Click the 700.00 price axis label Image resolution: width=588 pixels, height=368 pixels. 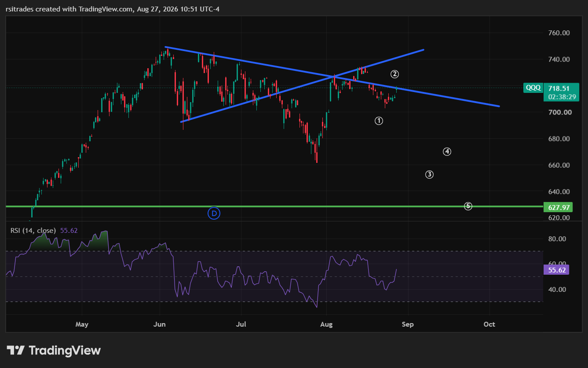560,112
